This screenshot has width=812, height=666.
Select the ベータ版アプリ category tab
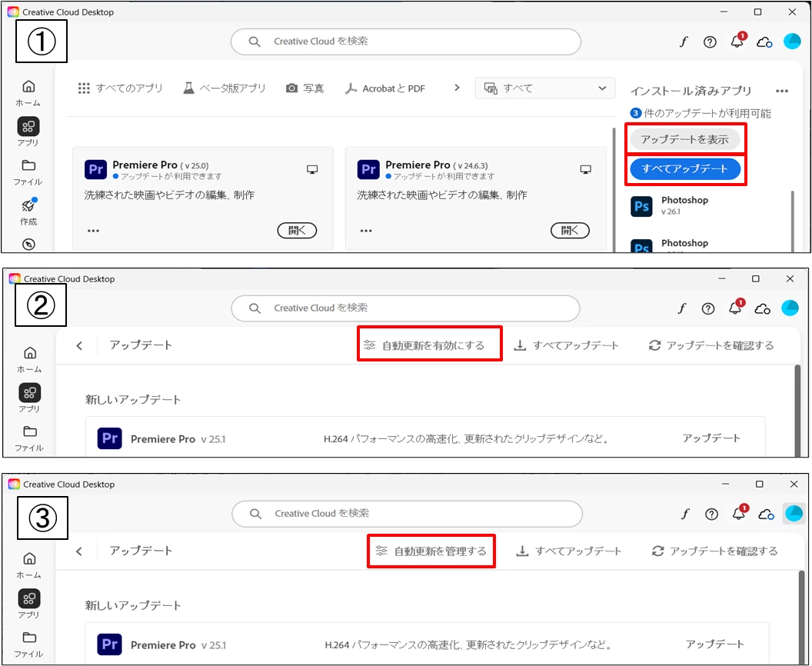coord(225,88)
